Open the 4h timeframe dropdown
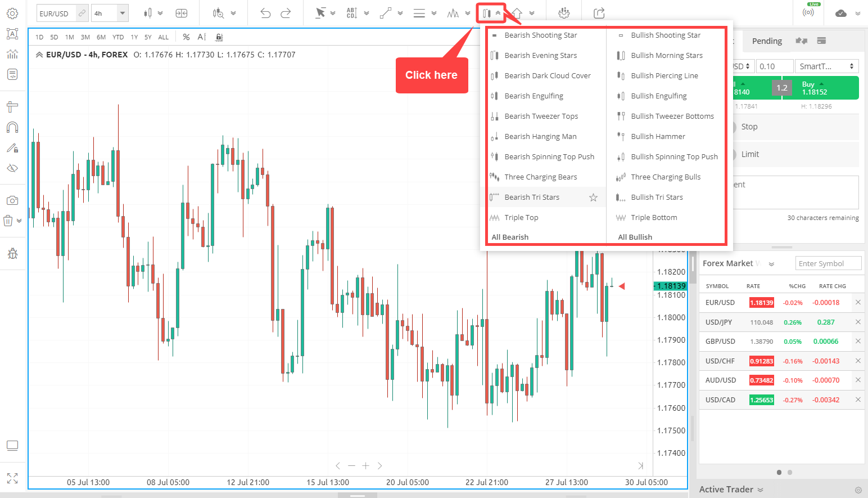The image size is (868, 498). pos(121,12)
